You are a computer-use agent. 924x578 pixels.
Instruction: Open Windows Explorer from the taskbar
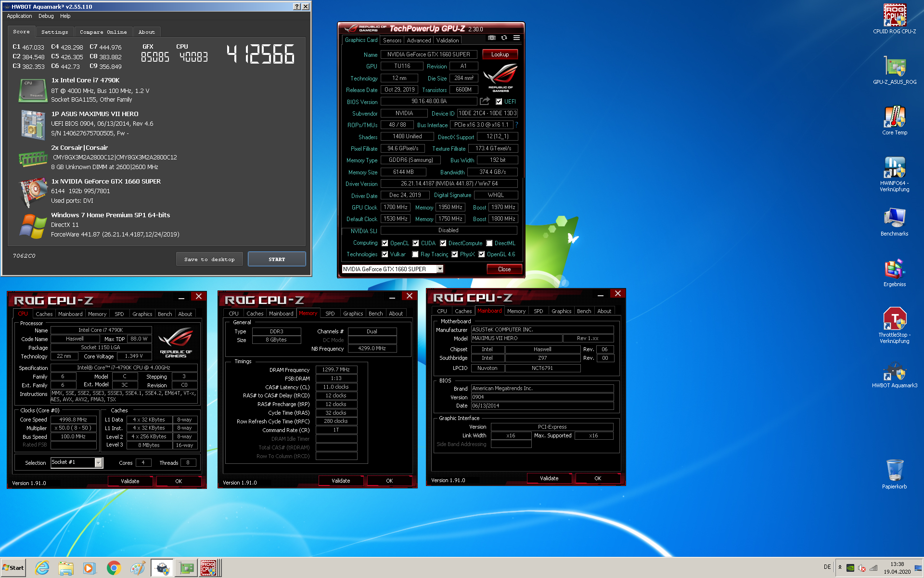(66, 568)
